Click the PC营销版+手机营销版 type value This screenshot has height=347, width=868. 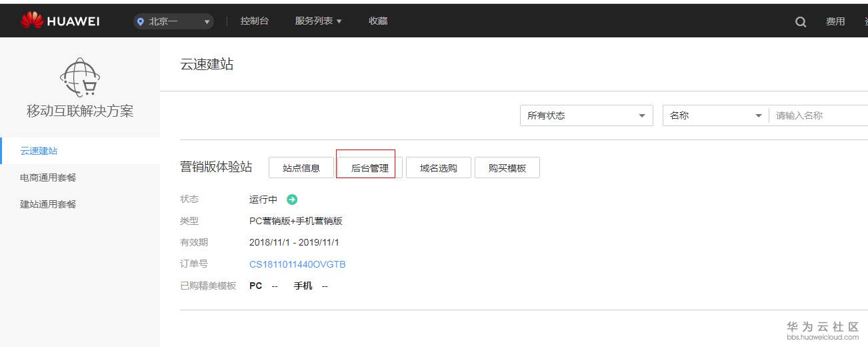point(296,221)
